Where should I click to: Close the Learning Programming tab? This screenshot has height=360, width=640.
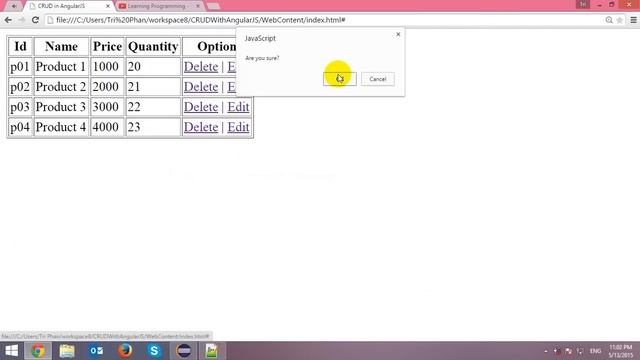click(x=198, y=6)
